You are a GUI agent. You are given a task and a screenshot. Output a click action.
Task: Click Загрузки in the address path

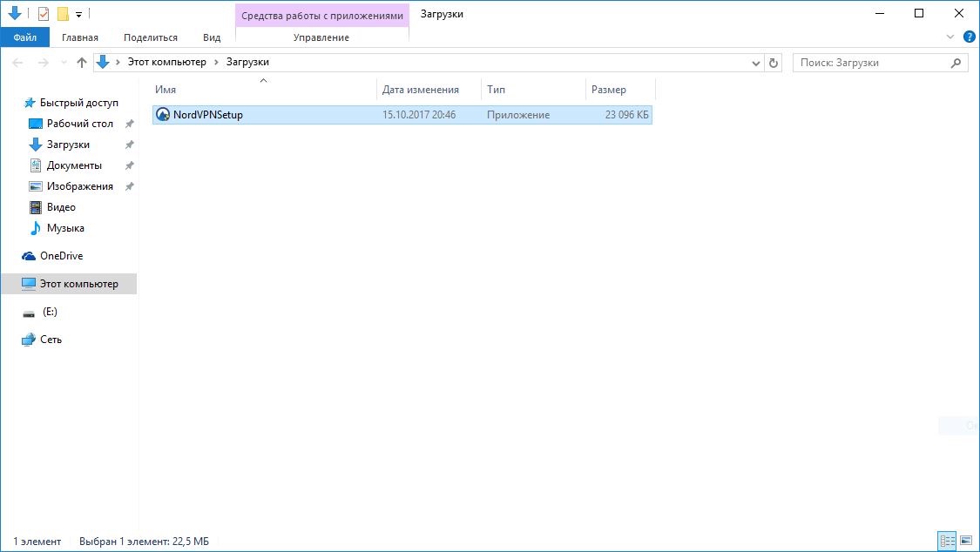(x=247, y=62)
